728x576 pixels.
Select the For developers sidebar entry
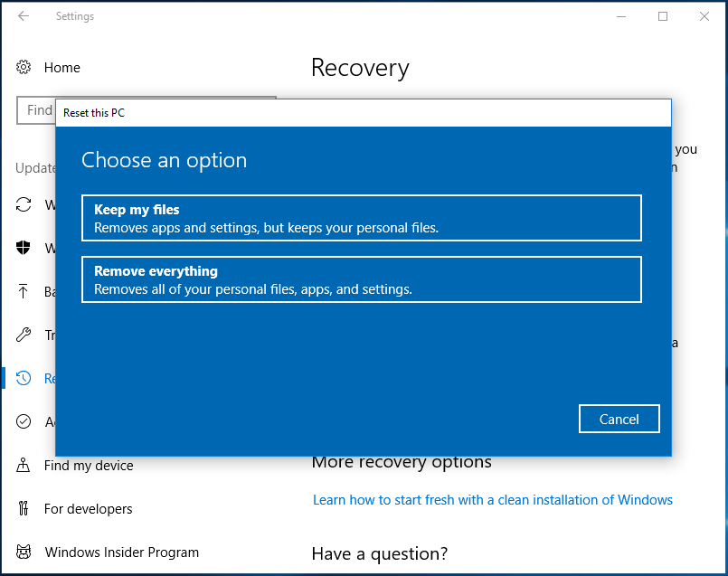click(88, 508)
